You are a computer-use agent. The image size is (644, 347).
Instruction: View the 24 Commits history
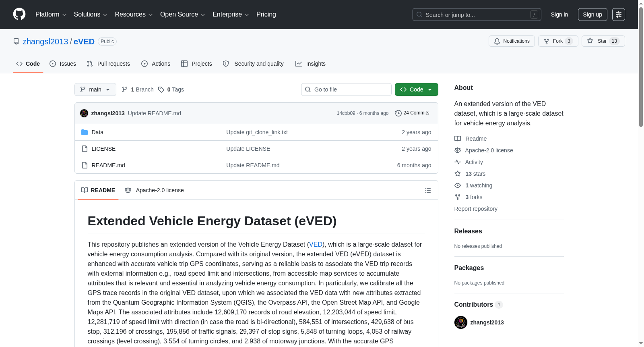[x=412, y=113]
